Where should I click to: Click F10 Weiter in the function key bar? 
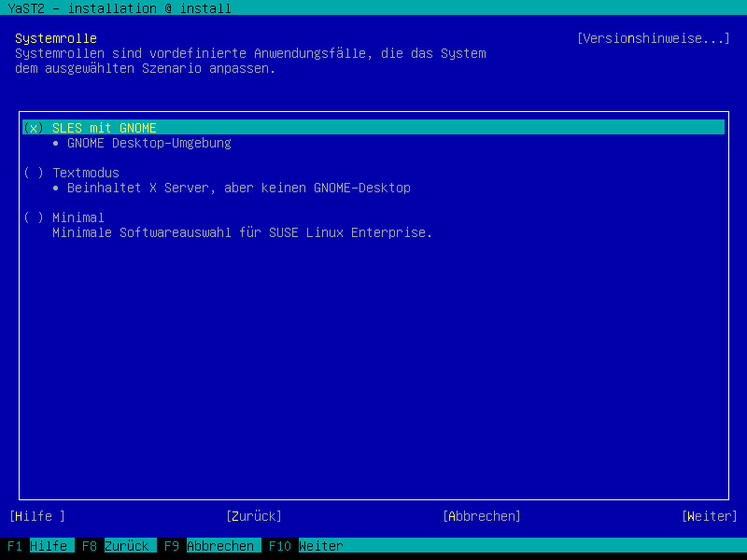pos(306,546)
